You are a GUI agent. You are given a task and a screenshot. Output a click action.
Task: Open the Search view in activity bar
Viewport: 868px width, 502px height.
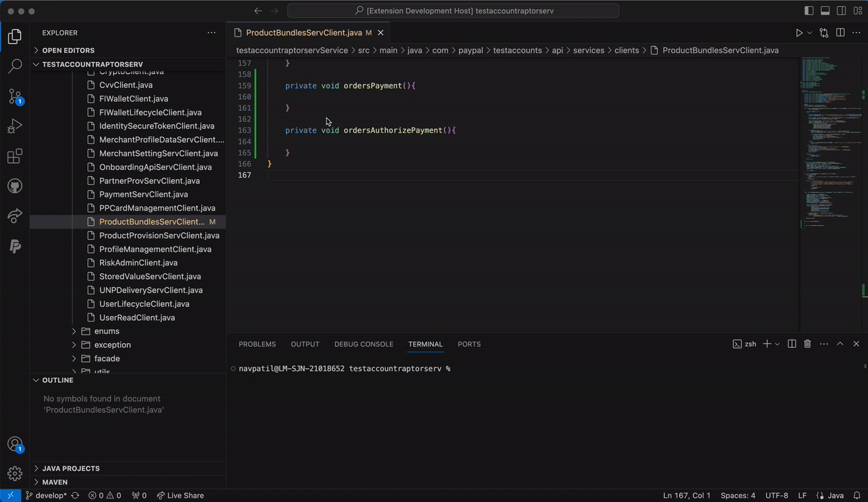tap(15, 66)
